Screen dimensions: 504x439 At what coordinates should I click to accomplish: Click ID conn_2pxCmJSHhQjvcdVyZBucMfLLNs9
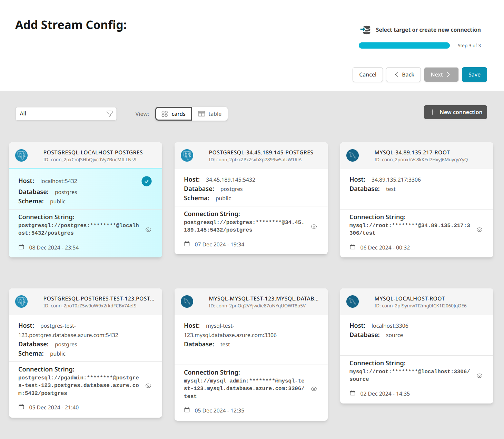click(90, 160)
